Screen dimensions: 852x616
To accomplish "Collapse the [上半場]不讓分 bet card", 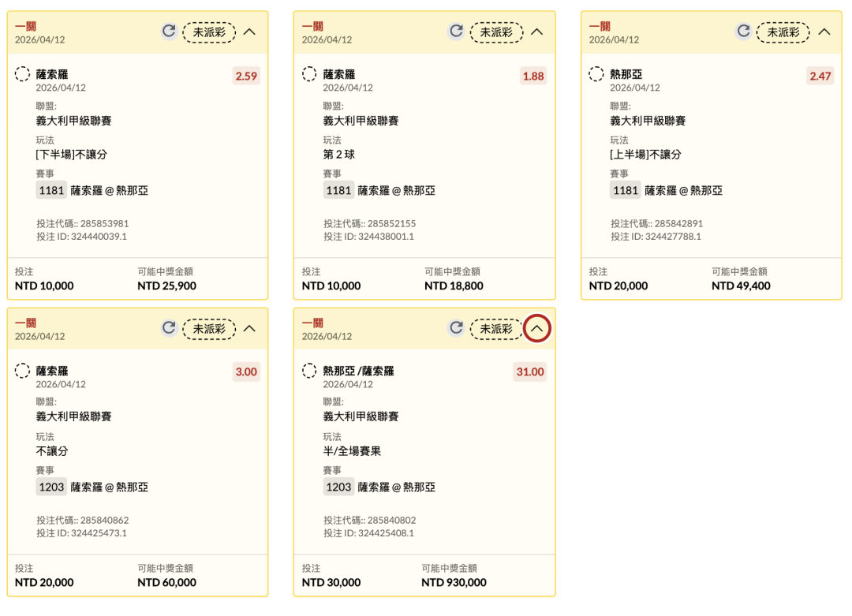I will [x=824, y=32].
